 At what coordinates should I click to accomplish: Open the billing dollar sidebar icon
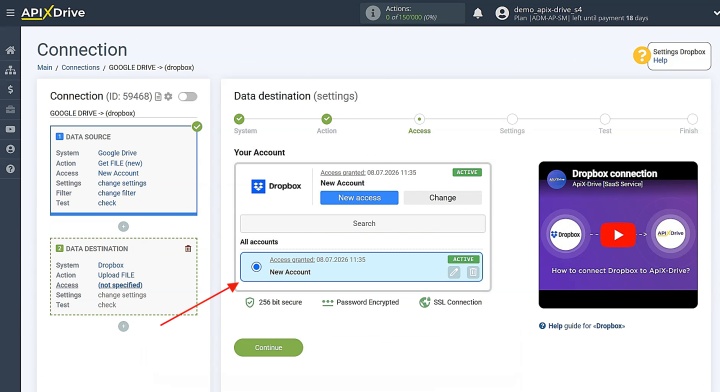point(10,90)
